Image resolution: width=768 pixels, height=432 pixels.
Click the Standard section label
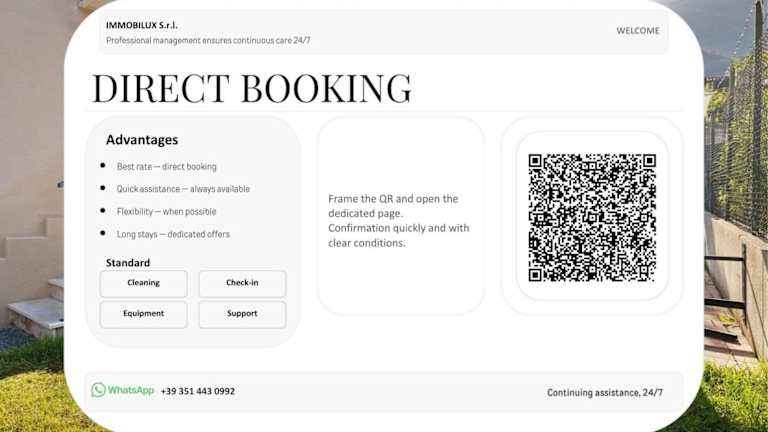(x=128, y=263)
